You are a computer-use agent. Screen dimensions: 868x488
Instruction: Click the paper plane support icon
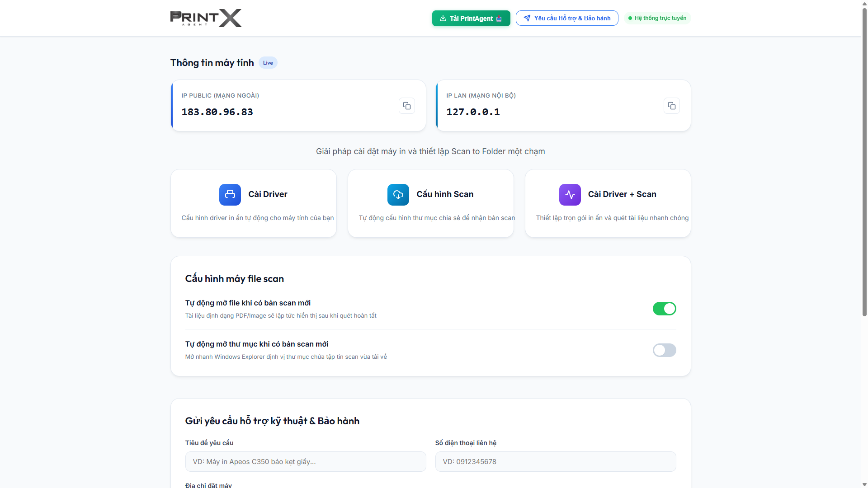[527, 18]
